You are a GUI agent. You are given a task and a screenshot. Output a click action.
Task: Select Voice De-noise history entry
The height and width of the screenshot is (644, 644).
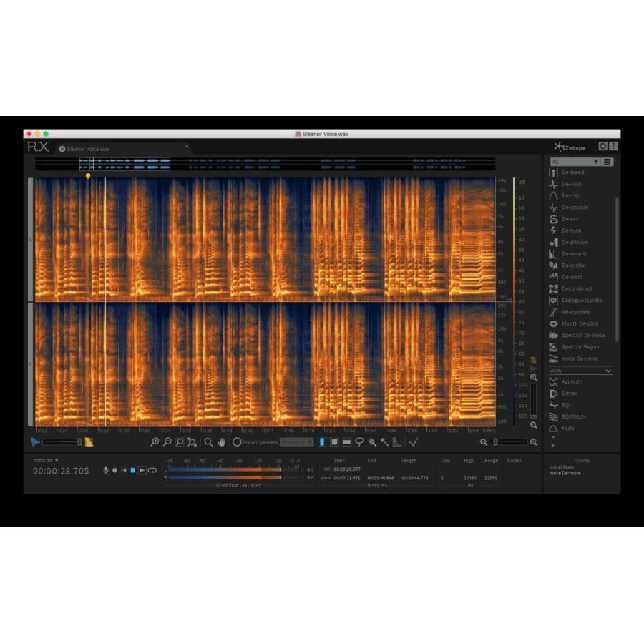click(565, 473)
